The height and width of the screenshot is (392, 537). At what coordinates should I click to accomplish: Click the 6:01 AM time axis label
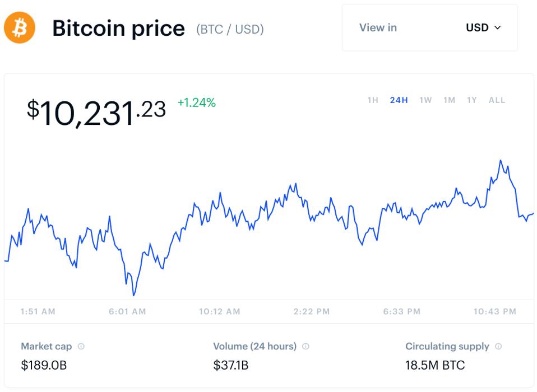pyautogui.click(x=127, y=311)
